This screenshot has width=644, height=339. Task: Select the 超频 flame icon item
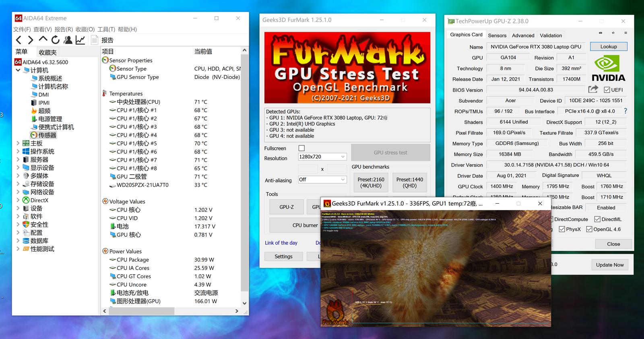34,111
